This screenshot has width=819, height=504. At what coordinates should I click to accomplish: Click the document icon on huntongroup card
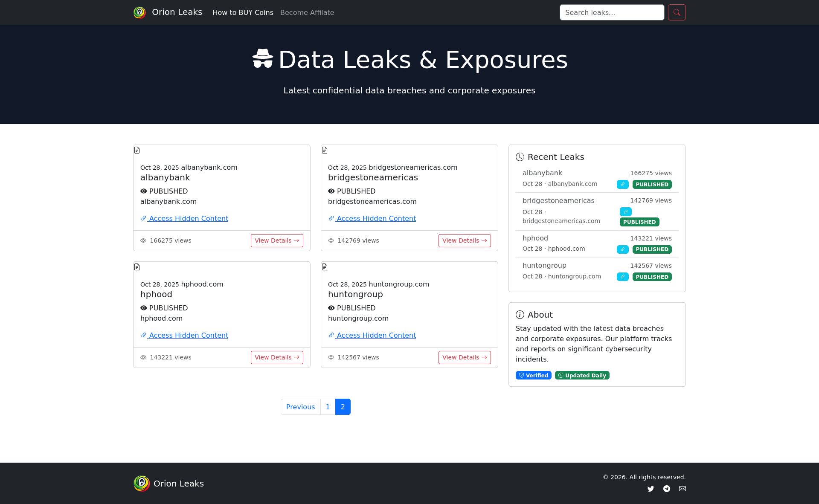click(325, 267)
